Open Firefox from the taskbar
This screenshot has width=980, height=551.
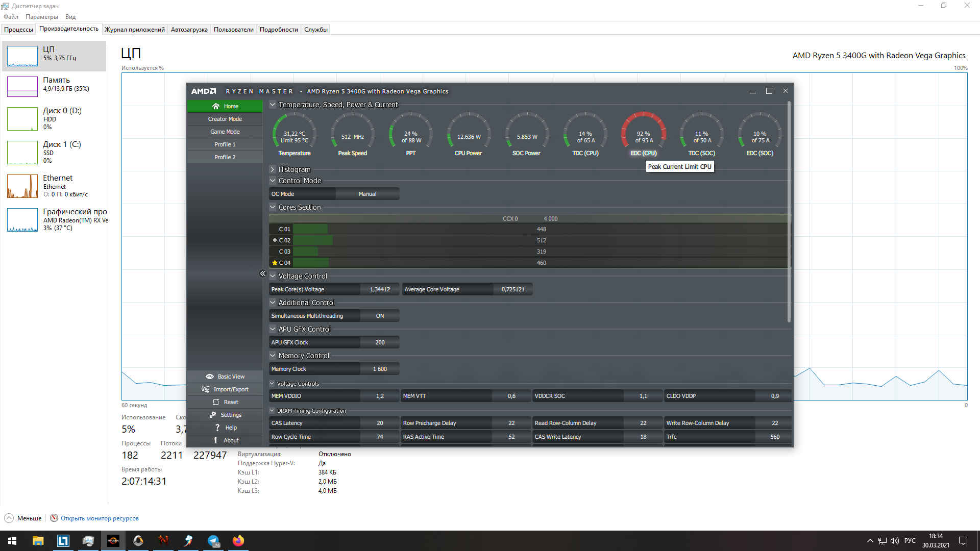(x=238, y=541)
